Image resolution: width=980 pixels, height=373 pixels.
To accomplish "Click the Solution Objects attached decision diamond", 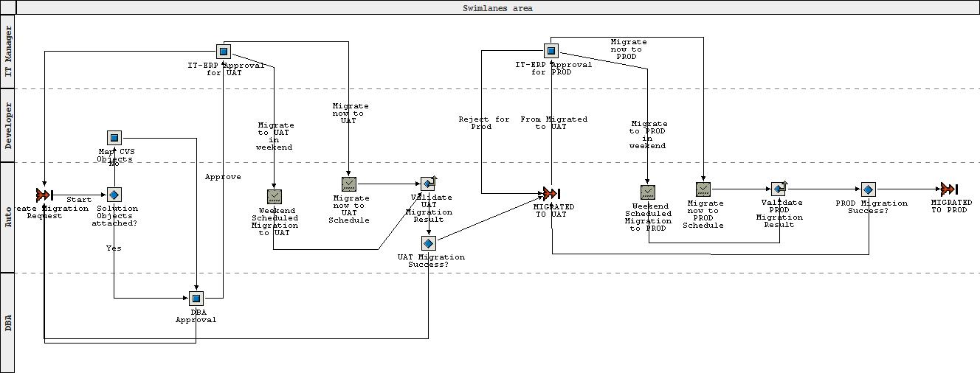I will coord(114,195).
